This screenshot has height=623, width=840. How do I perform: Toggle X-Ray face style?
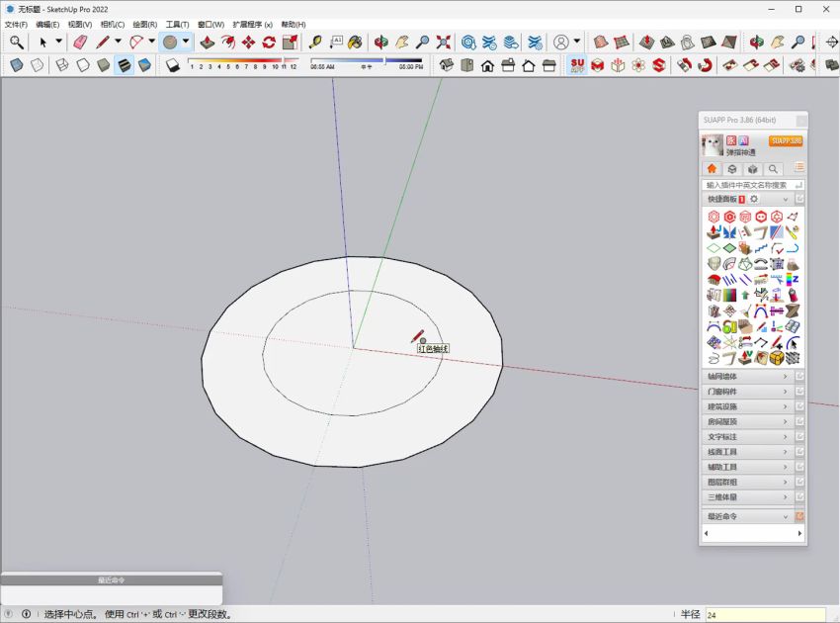tap(17, 65)
